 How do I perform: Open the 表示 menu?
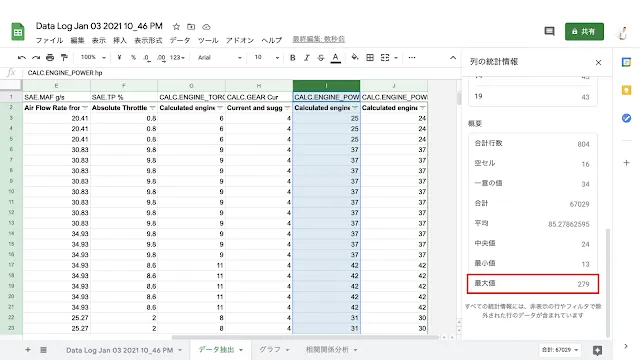(98, 40)
